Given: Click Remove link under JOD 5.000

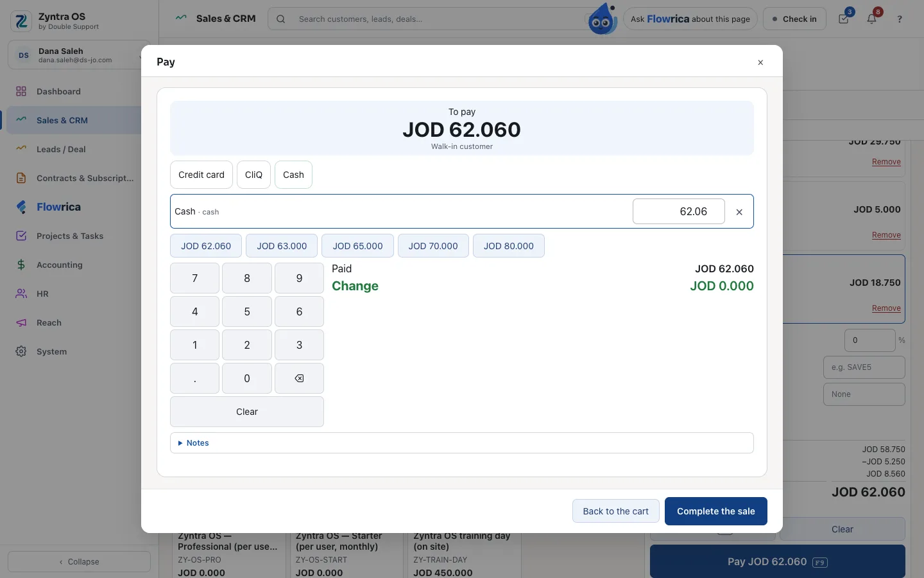Looking at the screenshot, I should [x=886, y=235].
